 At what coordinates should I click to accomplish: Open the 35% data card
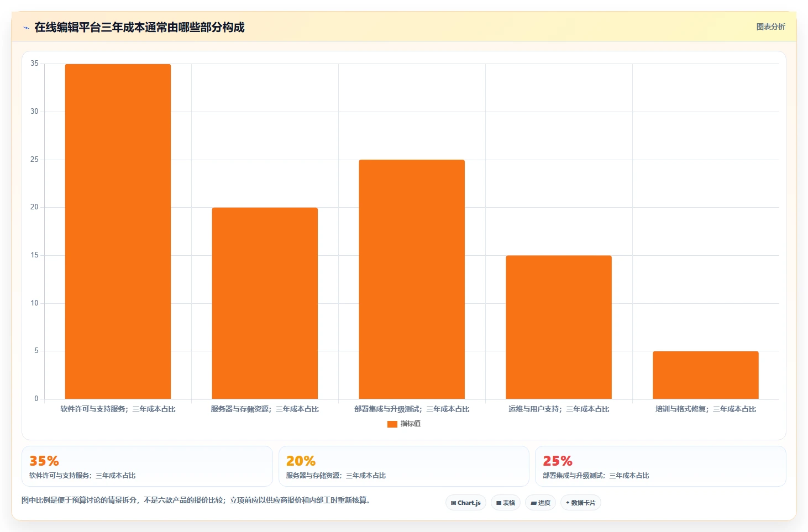[x=147, y=466]
